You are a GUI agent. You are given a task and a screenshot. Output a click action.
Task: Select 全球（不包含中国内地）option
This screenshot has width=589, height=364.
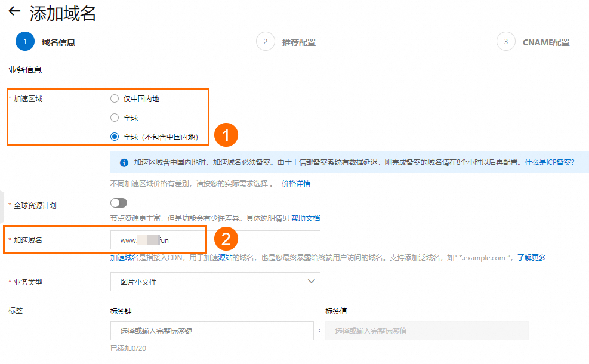click(114, 135)
